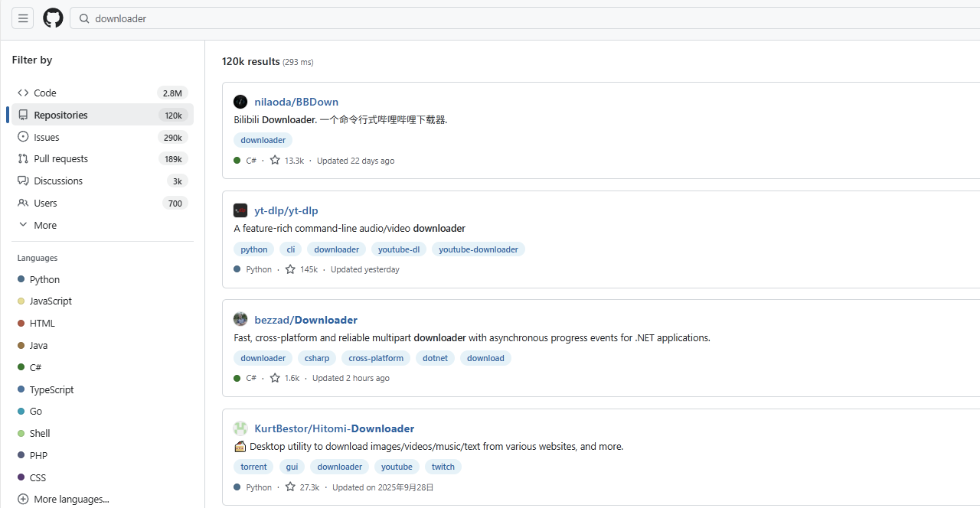Click the JavaScript yellow color dot
980x508 pixels.
(21, 301)
